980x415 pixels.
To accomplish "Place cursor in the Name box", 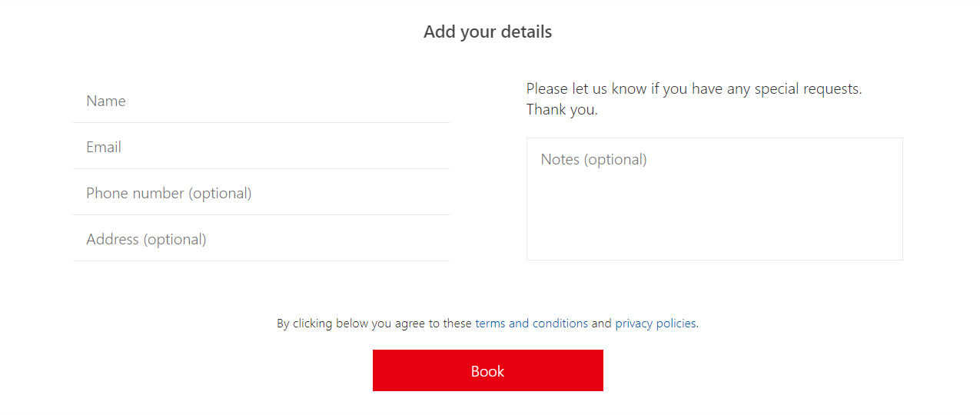I will (261, 101).
